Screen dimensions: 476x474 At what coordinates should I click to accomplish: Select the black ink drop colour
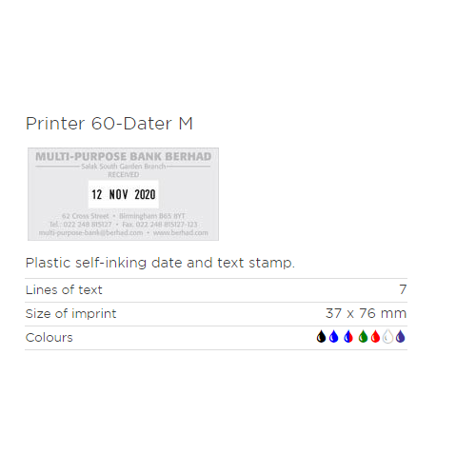[321, 337]
